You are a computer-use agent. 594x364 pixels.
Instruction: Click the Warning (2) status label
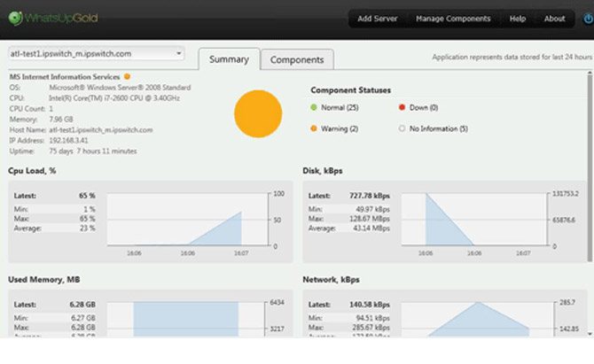(x=340, y=128)
